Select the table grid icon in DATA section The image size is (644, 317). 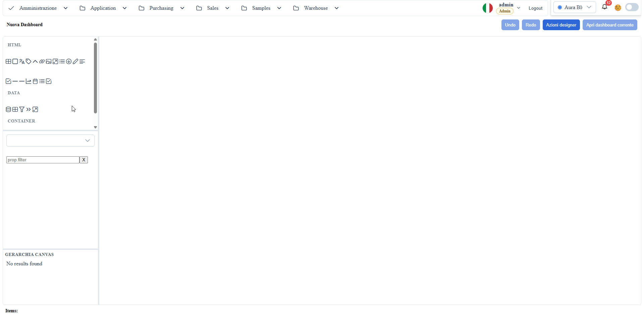[x=15, y=109]
